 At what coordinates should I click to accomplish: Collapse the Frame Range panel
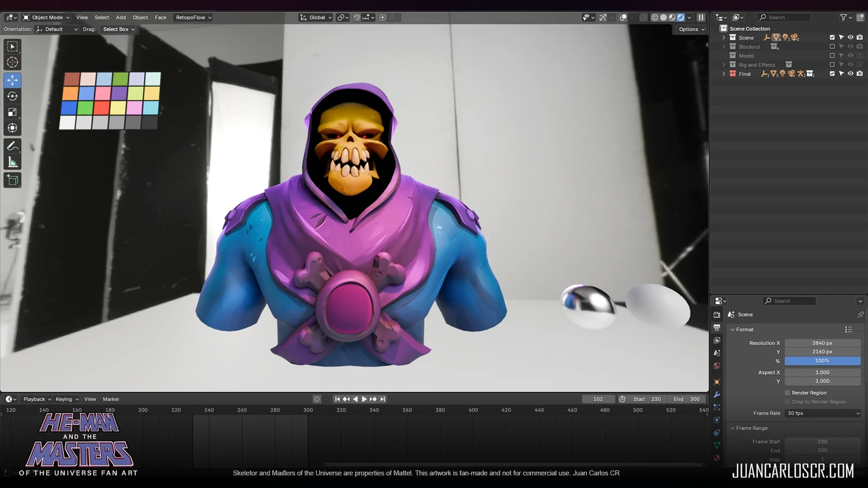[732, 428]
